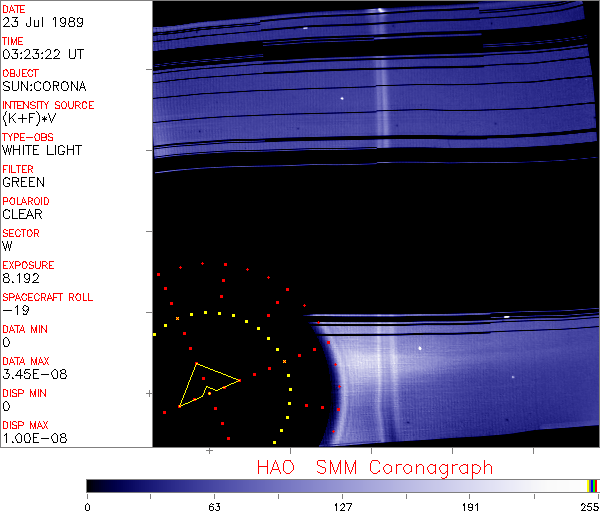Click the yellow north-pointer arrow marker
The image size is (600, 512).
coord(205,385)
